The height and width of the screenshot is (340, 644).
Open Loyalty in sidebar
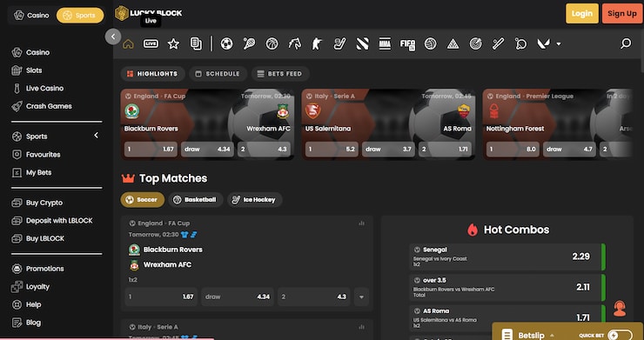[30, 287]
